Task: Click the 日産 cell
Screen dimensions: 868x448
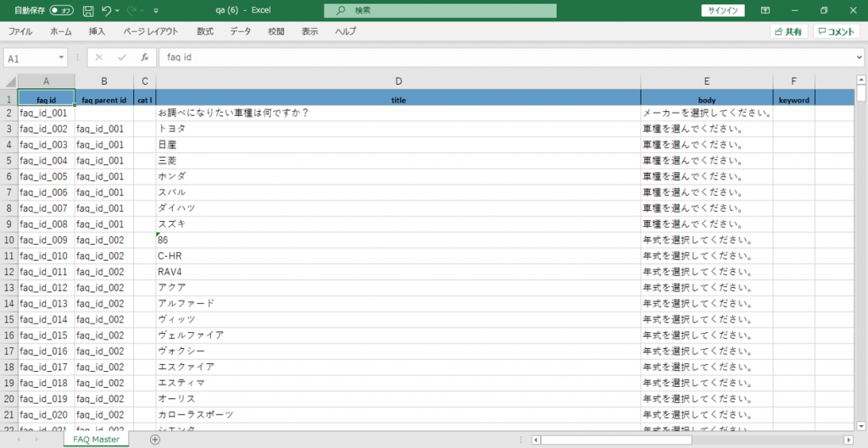Action: (x=398, y=145)
